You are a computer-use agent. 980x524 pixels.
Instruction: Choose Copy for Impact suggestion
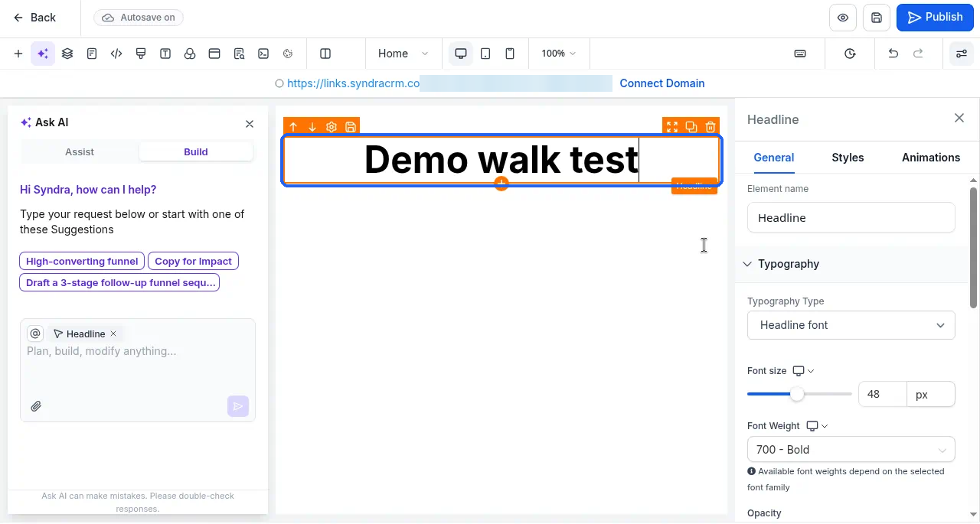[193, 261]
